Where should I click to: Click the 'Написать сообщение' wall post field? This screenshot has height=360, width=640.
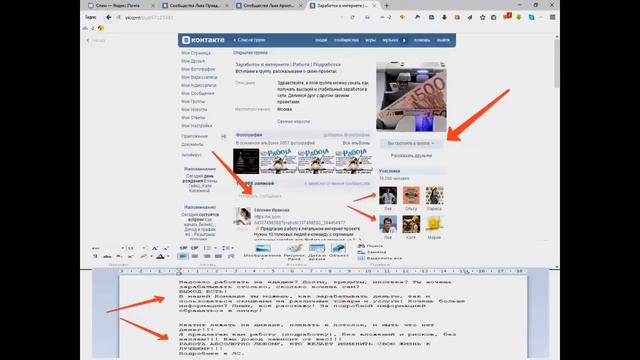pos(302,196)
